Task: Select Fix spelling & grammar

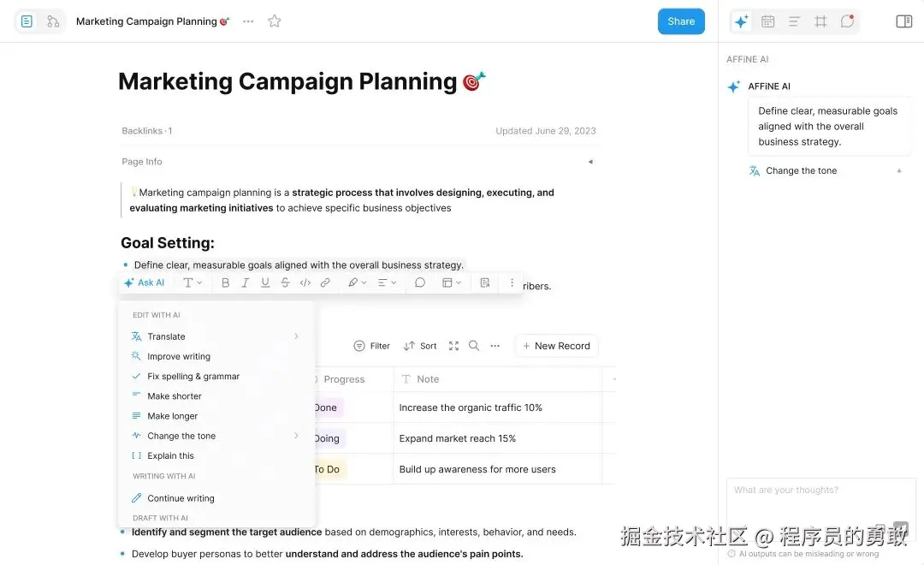Action: 216,377
